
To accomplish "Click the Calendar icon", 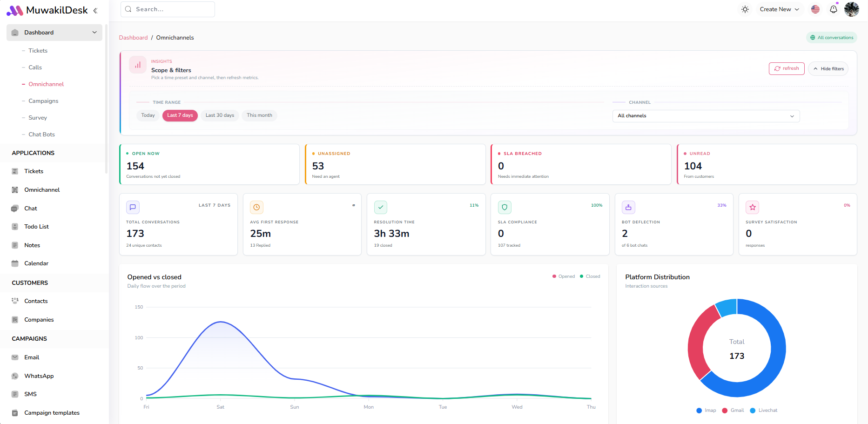I will [x=15, y=263].
